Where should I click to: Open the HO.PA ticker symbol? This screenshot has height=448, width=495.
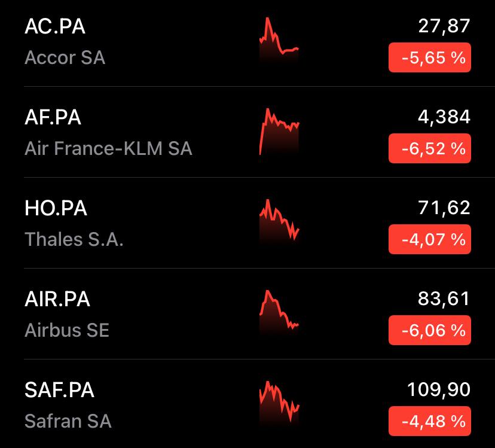56,208
